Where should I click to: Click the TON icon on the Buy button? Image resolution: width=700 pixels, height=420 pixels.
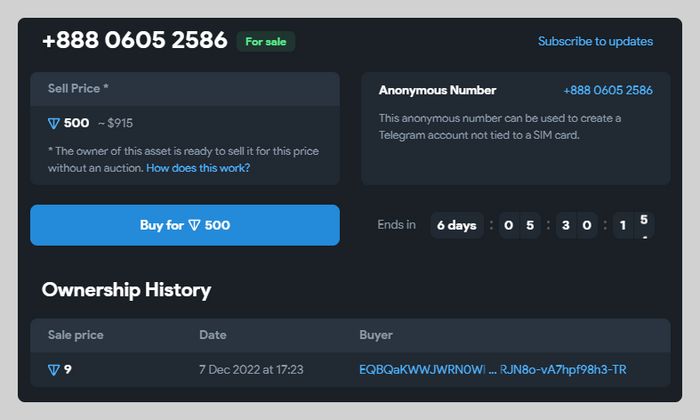pyautogui.click(x=194, y=225)
